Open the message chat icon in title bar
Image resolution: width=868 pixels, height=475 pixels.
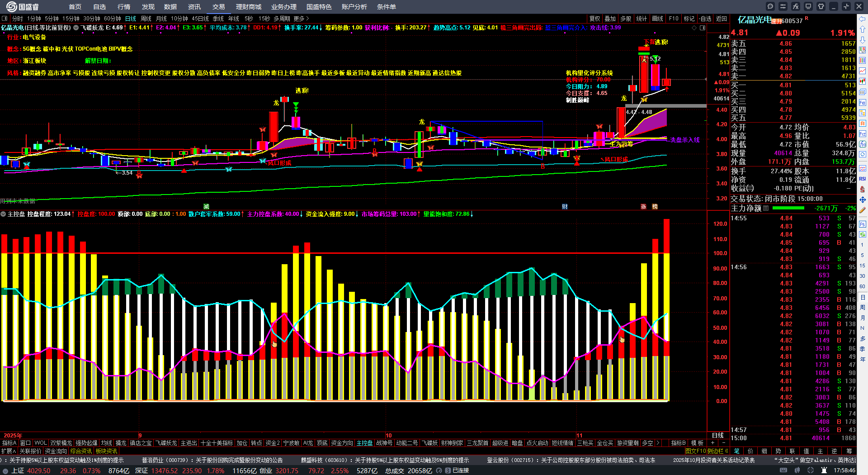point(770,6)
